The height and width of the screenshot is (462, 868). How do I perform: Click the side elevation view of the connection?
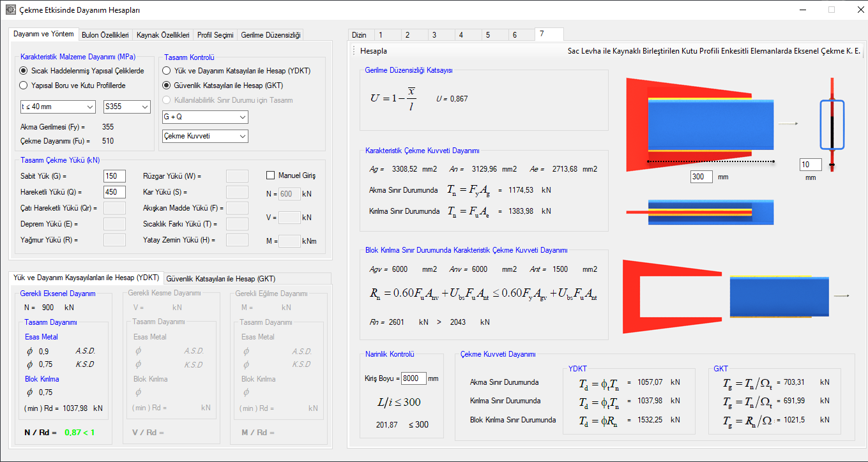click(x=700, y=212)
